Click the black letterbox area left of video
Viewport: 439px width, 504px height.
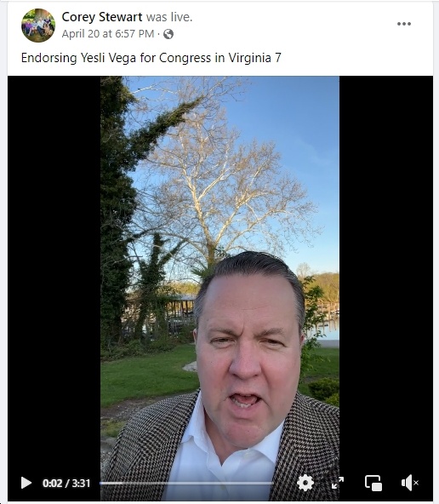pyautogui.click(x=54, y=273)
